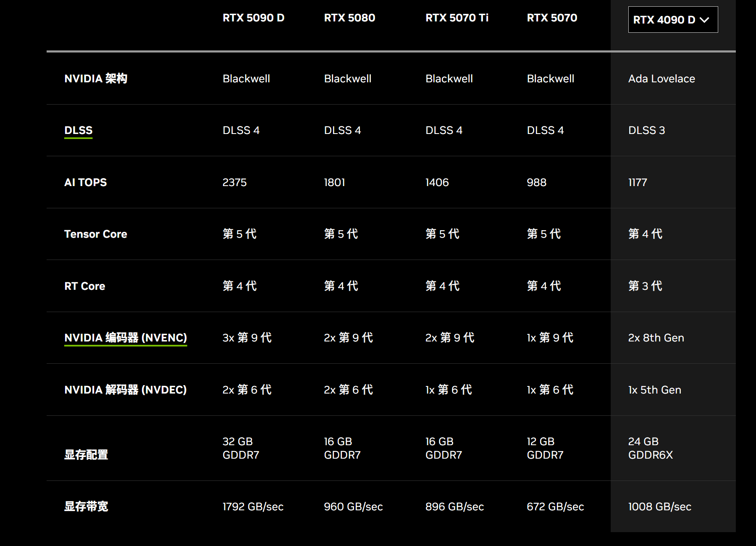Click the AI TOPS value 1406
Viewport: 756px width, 546px height.
tap(437, 182)
